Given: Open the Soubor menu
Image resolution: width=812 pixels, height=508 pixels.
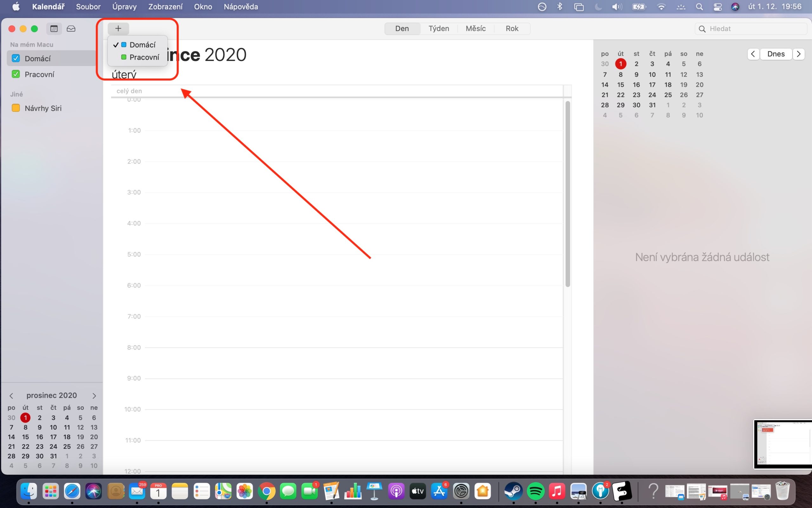Looking at the screenshot, I should pyautogui.click(x=88, y=7).
